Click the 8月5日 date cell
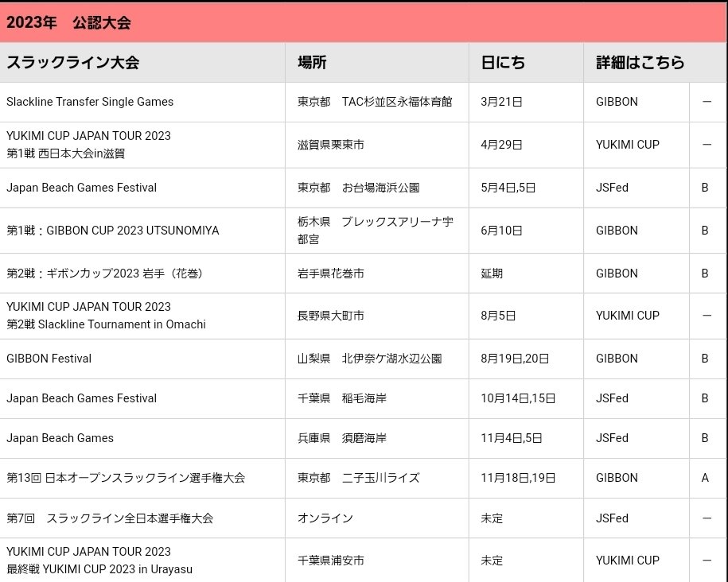This screenshot has width=728, height=582. pos(498,316)
